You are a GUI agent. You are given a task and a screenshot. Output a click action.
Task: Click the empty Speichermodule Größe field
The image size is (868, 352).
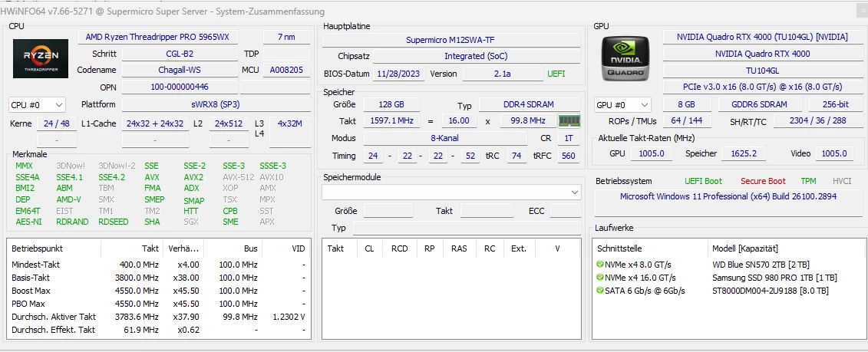tap(388, 211)
